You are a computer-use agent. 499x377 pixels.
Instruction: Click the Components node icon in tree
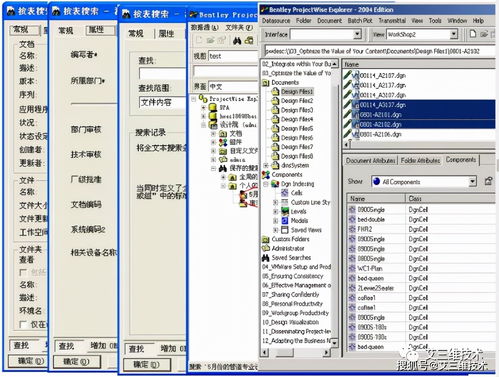266,174
